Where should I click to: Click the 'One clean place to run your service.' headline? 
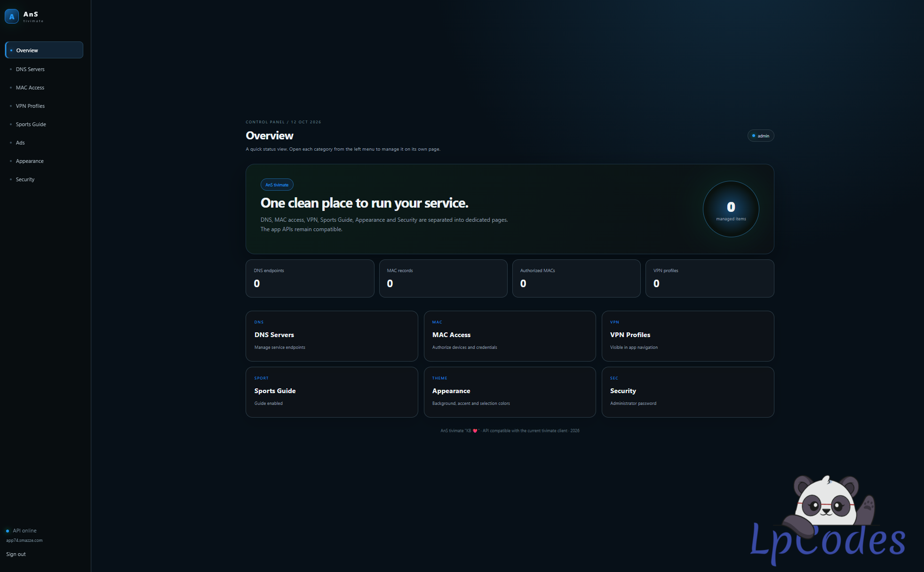tap(365, 203)
